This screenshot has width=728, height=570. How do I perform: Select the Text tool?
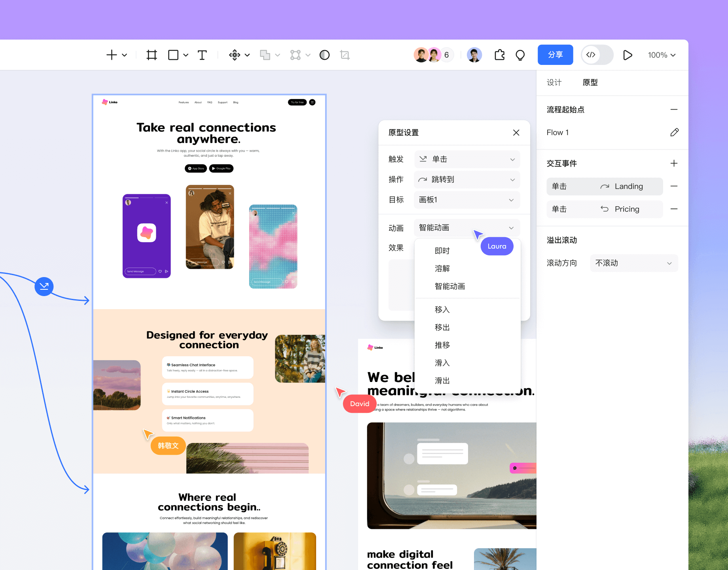pyautogui.click(x=202, y=55)
